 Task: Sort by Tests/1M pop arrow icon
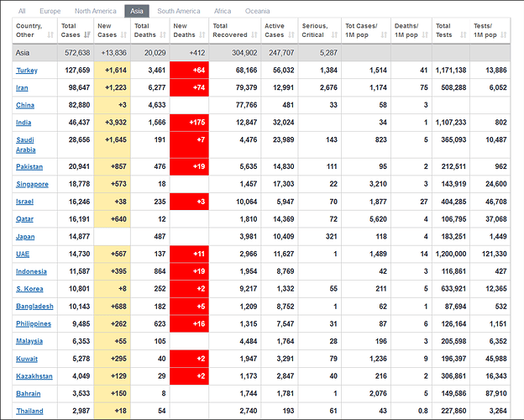504,34
